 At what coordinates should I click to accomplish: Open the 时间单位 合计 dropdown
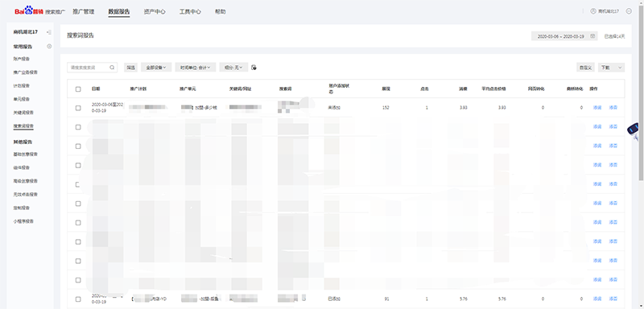(x=196, y=68)
